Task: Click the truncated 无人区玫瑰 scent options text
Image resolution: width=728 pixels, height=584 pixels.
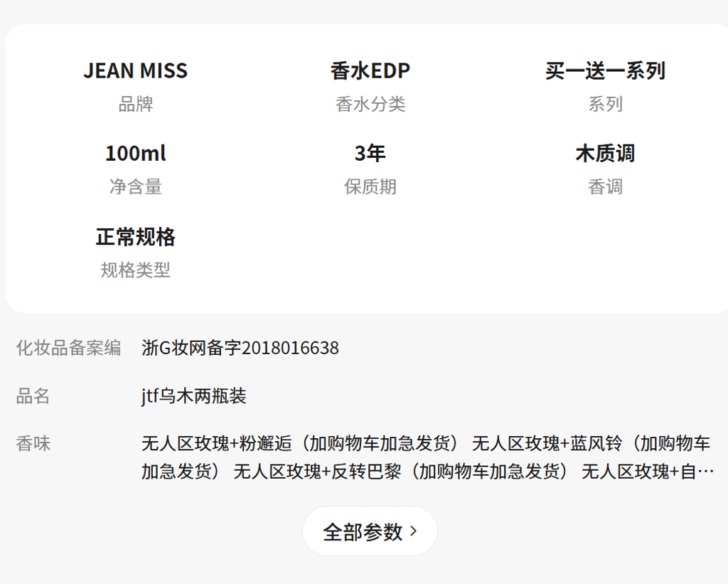Action: point(427,457)
